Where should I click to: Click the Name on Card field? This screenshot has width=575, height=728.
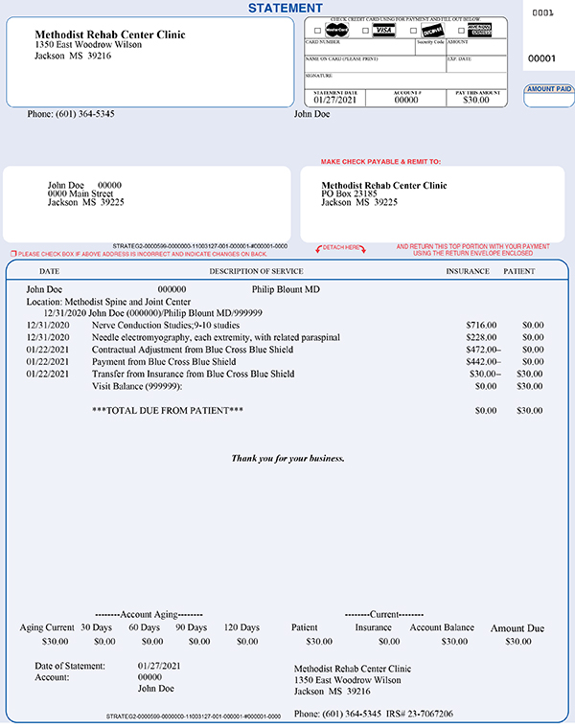tap(375, 64)
